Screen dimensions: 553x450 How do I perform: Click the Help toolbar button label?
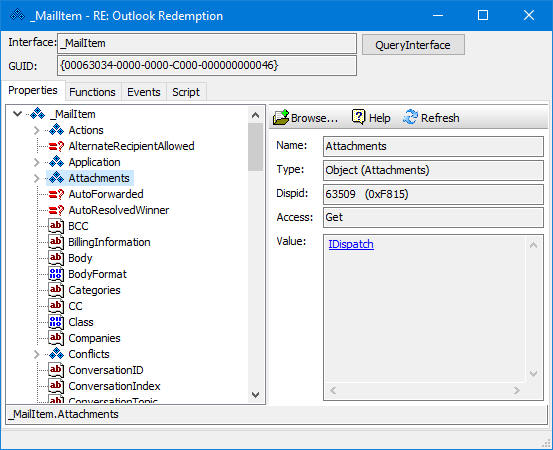tap(379, 118)
